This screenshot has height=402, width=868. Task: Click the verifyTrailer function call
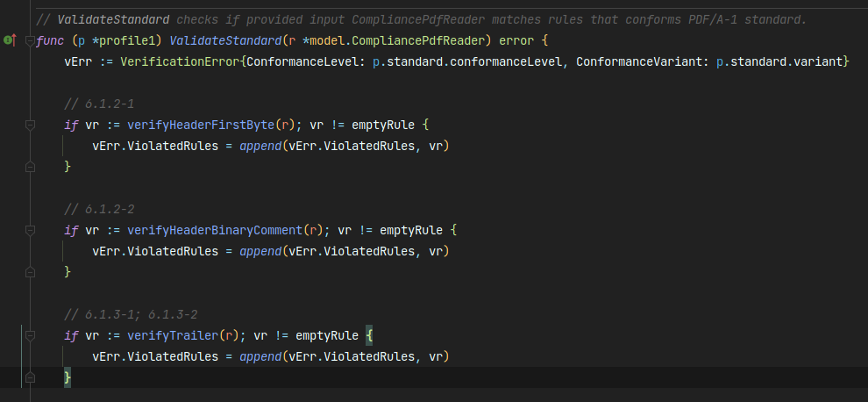click(172, 335)
